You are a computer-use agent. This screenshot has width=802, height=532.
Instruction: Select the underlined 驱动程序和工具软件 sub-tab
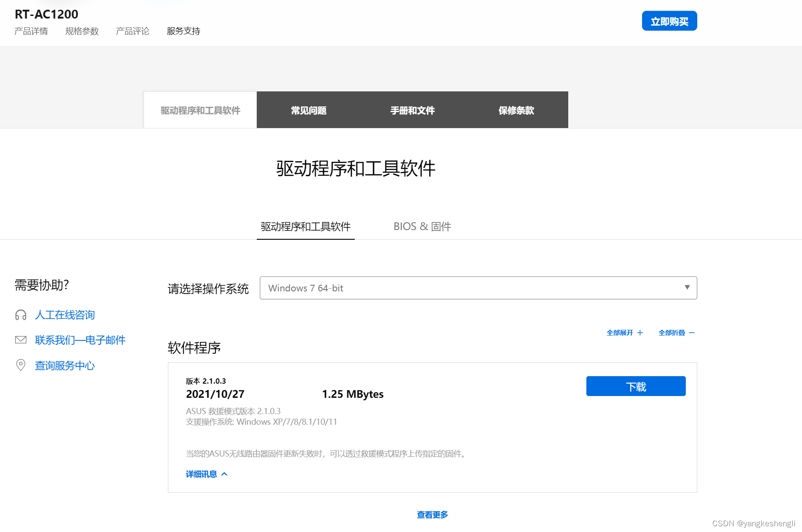click(x=306, y=226)
